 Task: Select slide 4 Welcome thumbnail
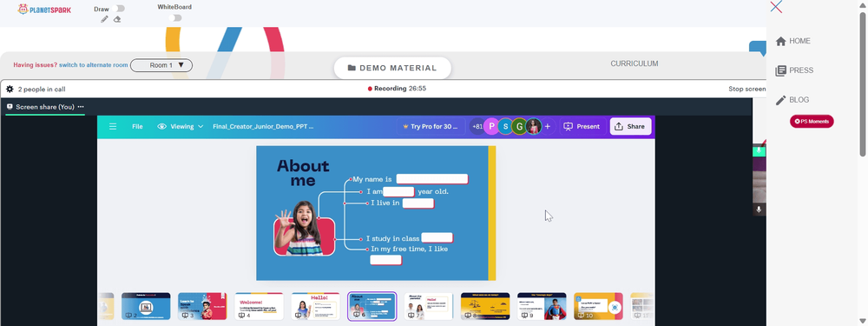coord(259,306)
